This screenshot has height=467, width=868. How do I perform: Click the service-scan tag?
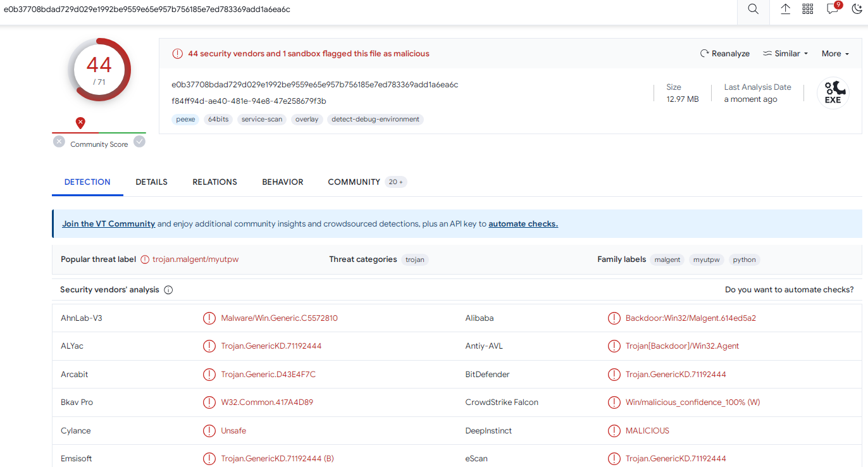tap(262, 120)
